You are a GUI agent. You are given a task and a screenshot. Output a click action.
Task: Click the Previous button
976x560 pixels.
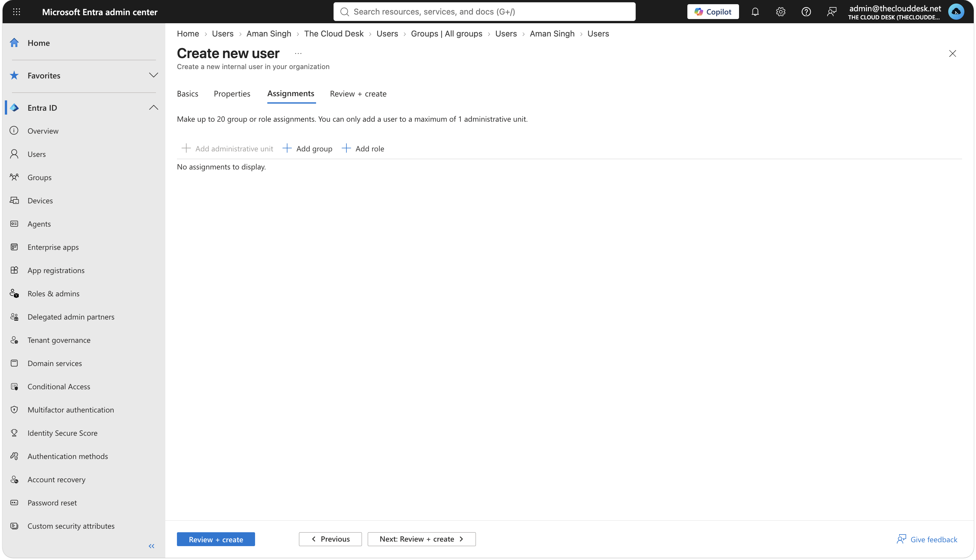(x=331, y=539)
